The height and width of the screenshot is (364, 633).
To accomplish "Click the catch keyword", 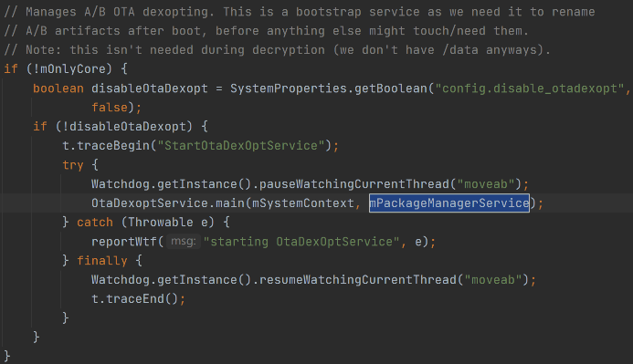I will [x=95, y=222].
